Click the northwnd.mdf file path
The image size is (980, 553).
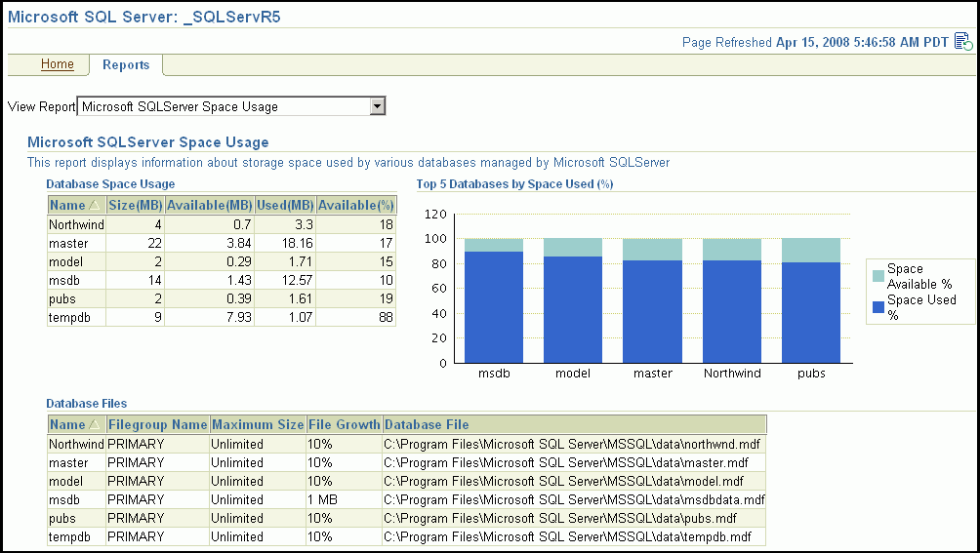[x=572, y=445]
